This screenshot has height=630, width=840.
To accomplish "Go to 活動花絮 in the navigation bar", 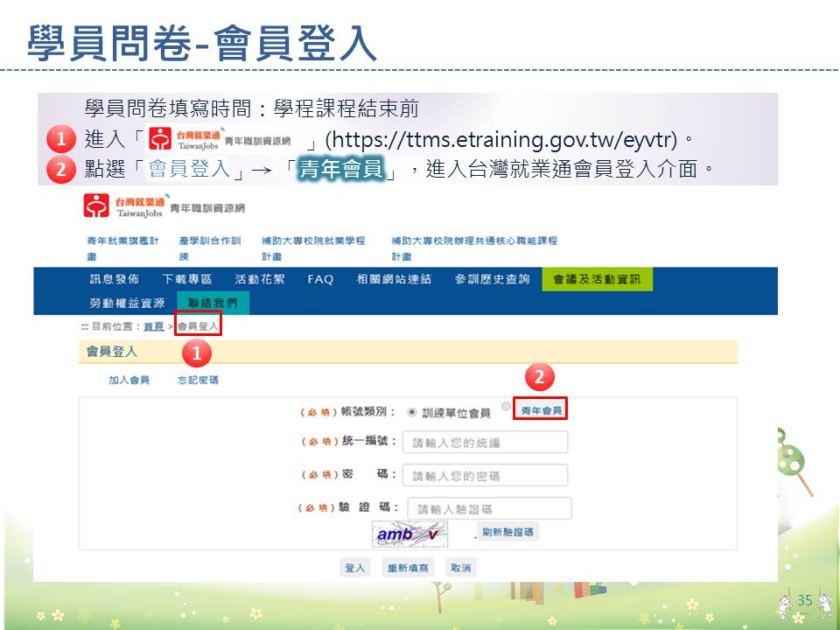I will click(260, 280).
